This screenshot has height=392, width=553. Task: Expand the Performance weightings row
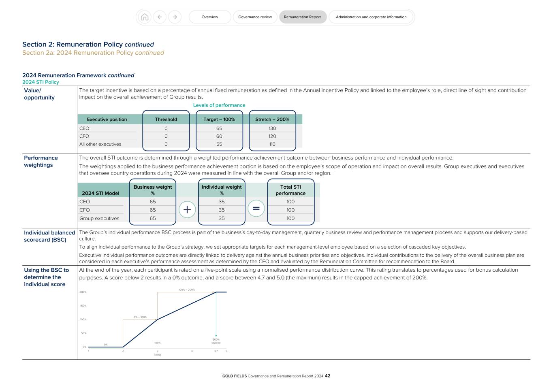(x=41, y=161)
